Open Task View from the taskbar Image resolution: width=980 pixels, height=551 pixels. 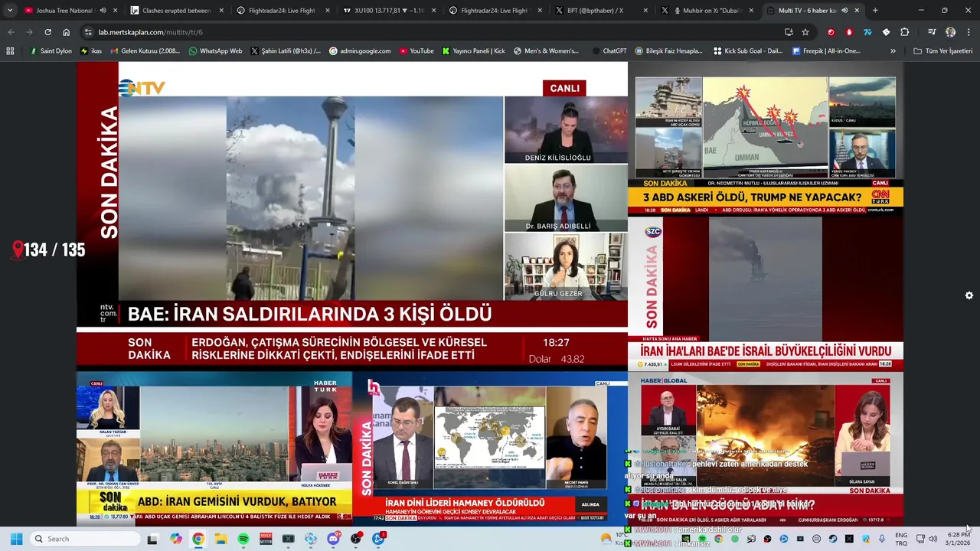pos(152,539)
